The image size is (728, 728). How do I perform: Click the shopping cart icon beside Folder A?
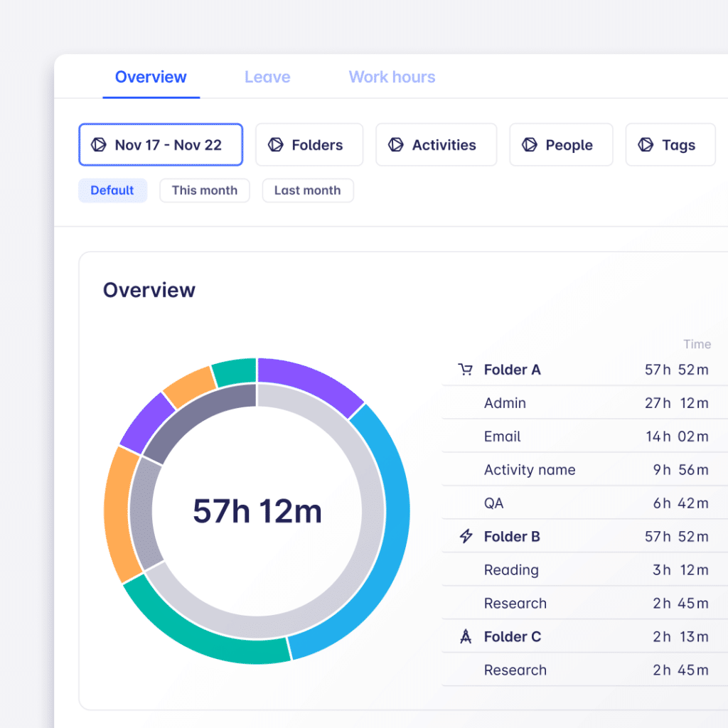tap(465, 370)
